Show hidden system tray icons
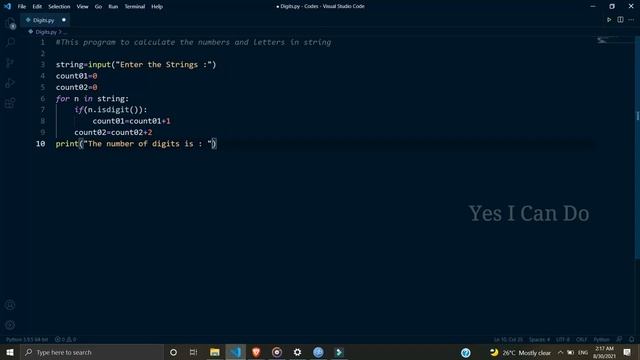This screenshot has width=640, height=360. (560, 352)
